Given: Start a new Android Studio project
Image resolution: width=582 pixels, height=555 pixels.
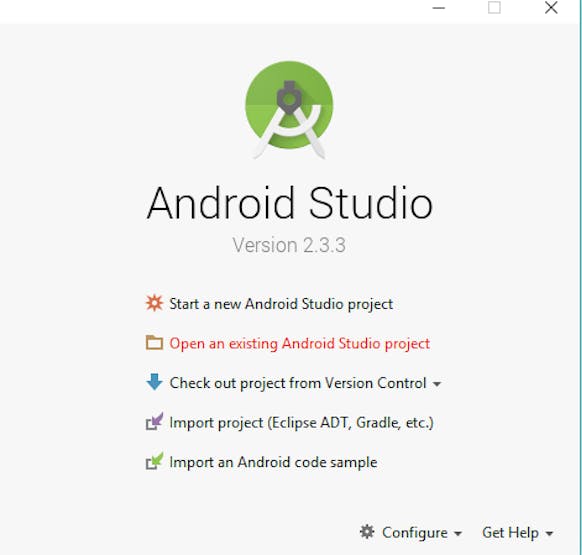Looking at the screenshot, I should point(281,304).
